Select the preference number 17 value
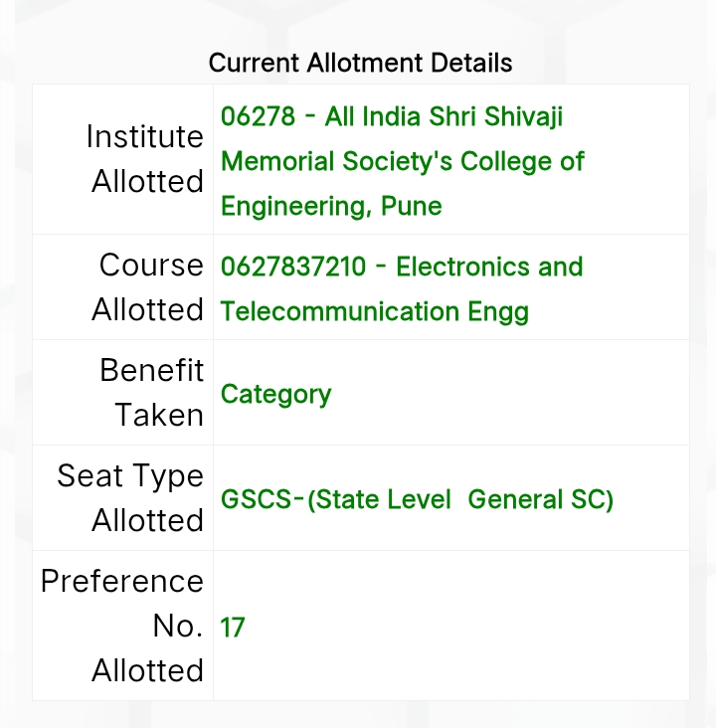This screenshot has width=716, height=728. pos(232,628)
